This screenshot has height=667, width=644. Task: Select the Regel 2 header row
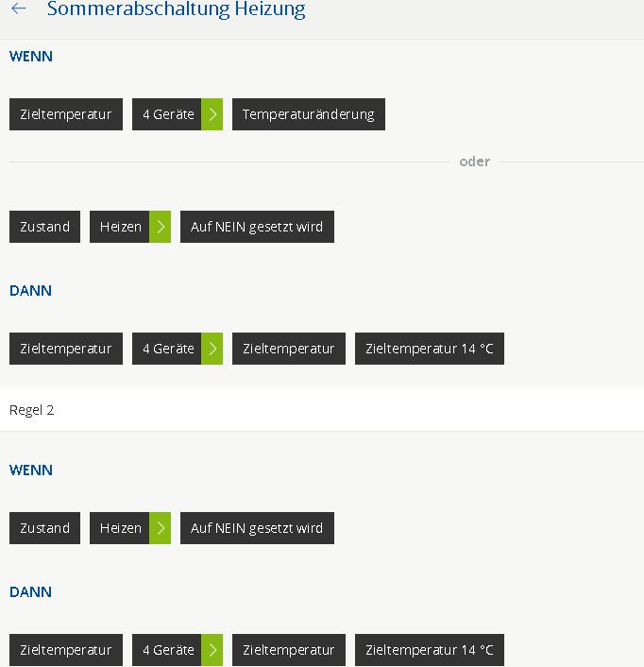[321, 410]
